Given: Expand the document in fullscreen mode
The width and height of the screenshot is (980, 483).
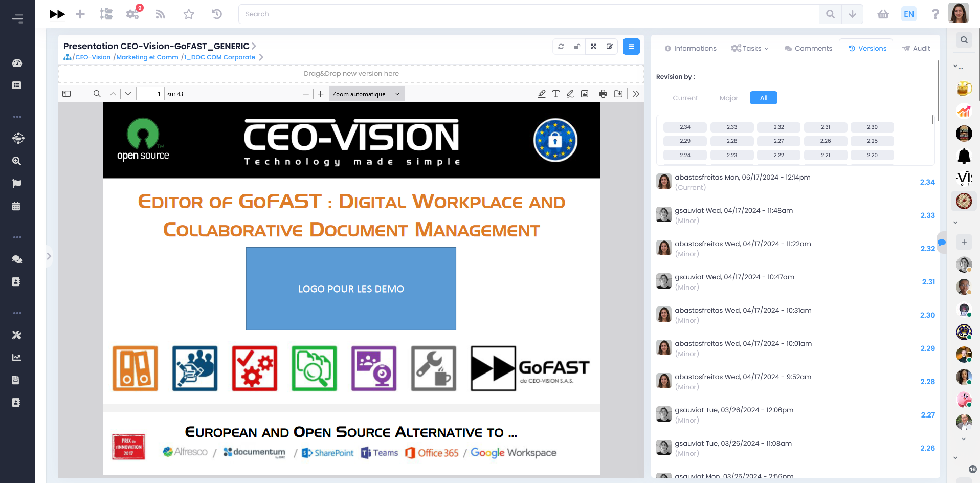Looking at the screenshot, I should pos(593,46).
